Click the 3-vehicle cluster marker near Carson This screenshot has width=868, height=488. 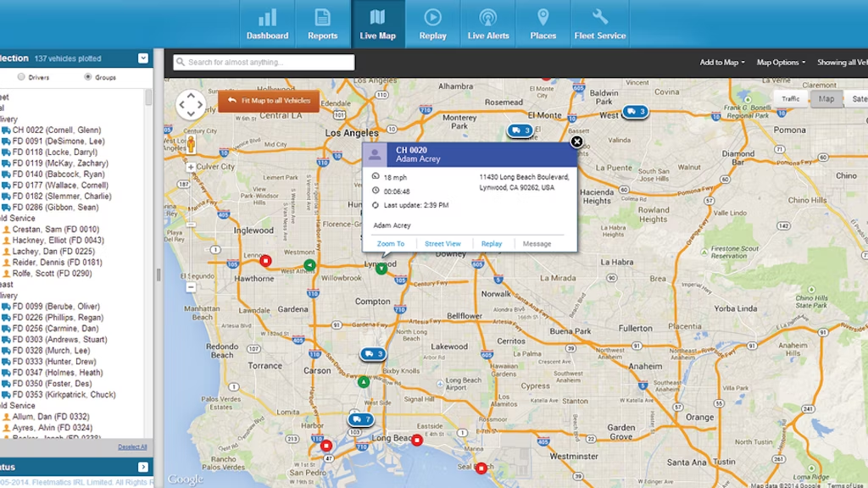pyautogui.click(x=373, y=354)
